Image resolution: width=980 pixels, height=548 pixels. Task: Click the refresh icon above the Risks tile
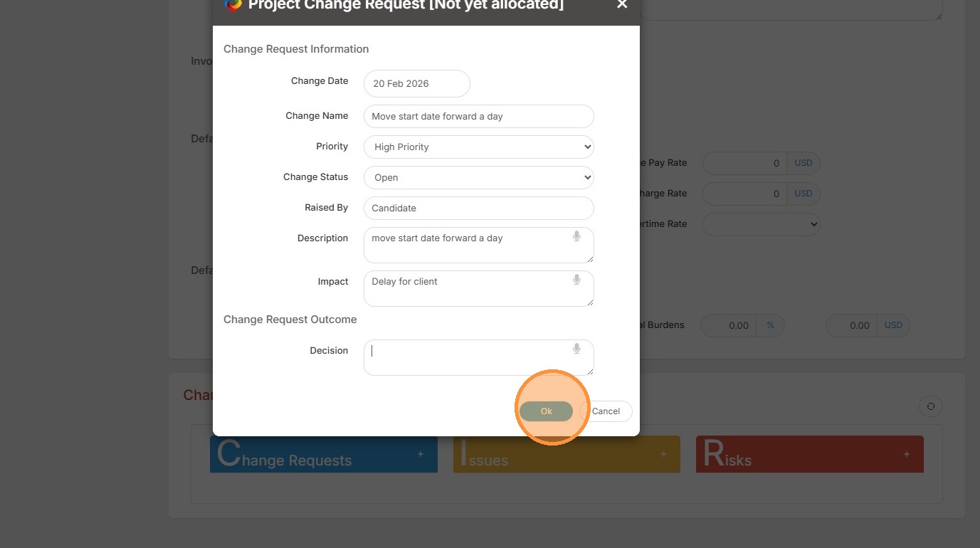click(x=930, y=407)
